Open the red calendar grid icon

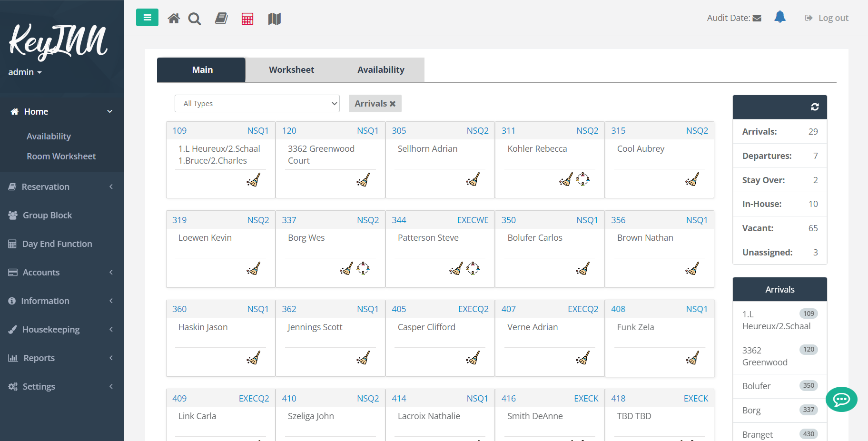(247, 19)
